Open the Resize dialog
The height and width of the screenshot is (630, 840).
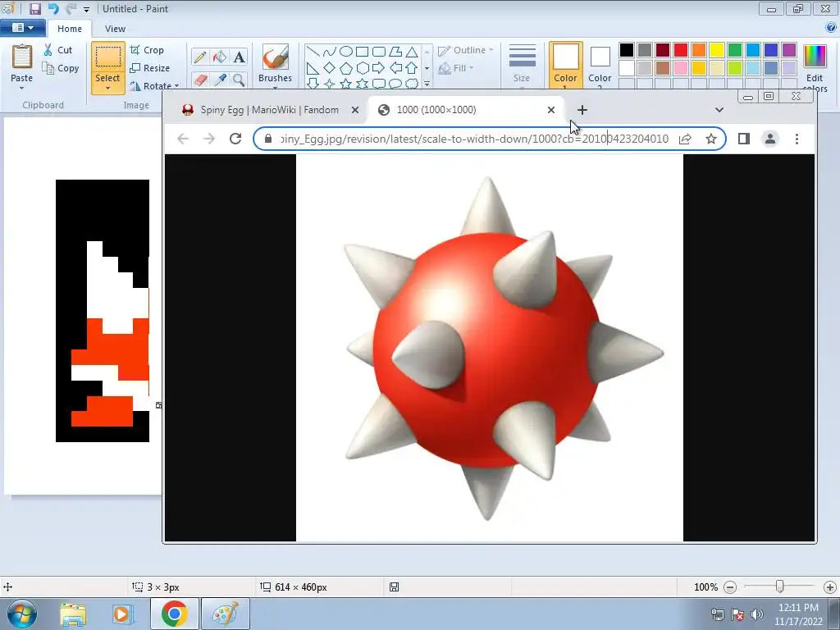tap(150, 68)
